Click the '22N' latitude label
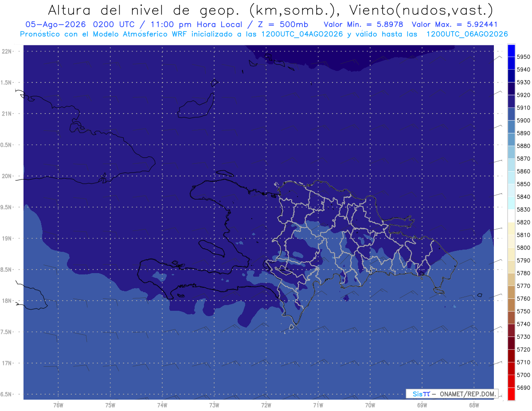 click(7, 51)
